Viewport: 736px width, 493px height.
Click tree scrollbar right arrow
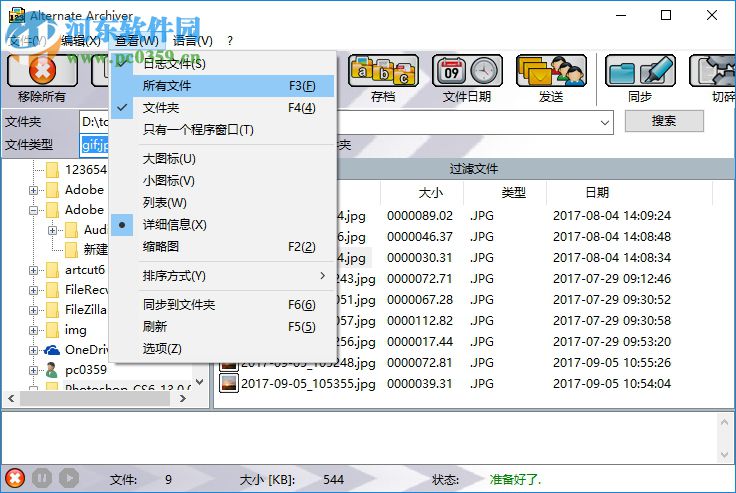click(184, 399)
